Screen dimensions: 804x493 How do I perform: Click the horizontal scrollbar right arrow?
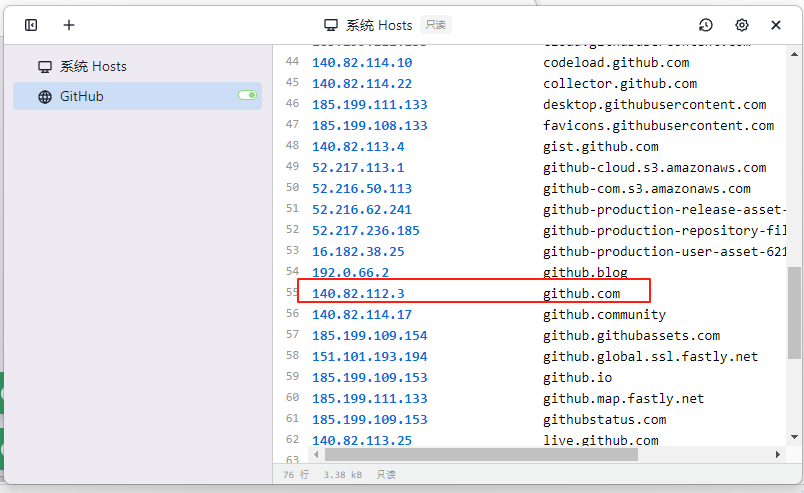coord(778,455)
